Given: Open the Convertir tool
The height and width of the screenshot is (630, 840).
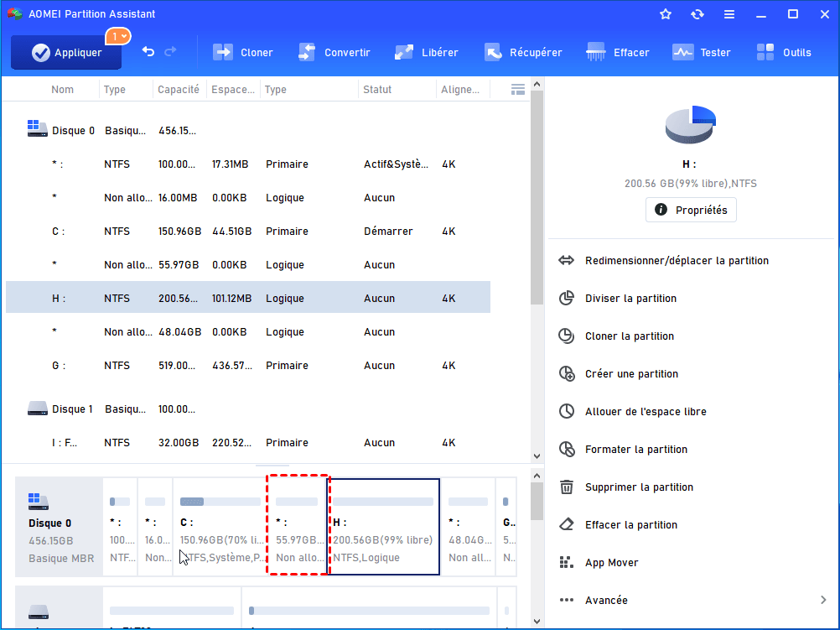Looking at the screenshot, I should (x=307, y=52).
